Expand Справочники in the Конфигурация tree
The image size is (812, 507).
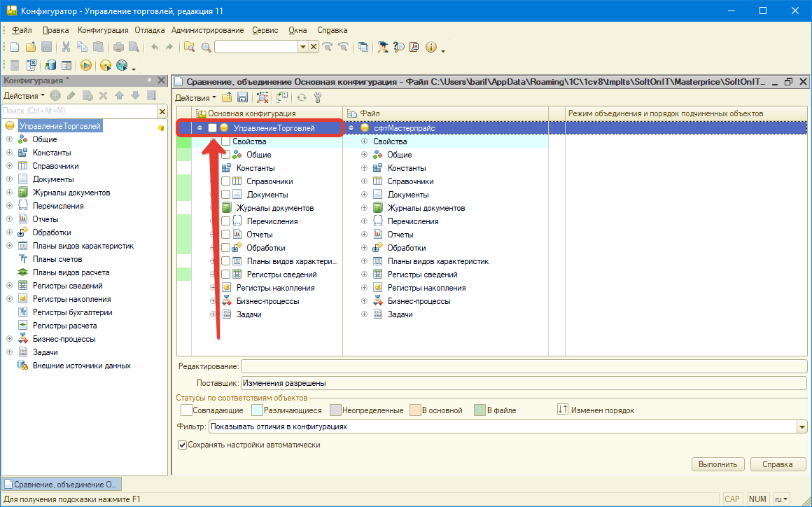(x=9, y=166)
